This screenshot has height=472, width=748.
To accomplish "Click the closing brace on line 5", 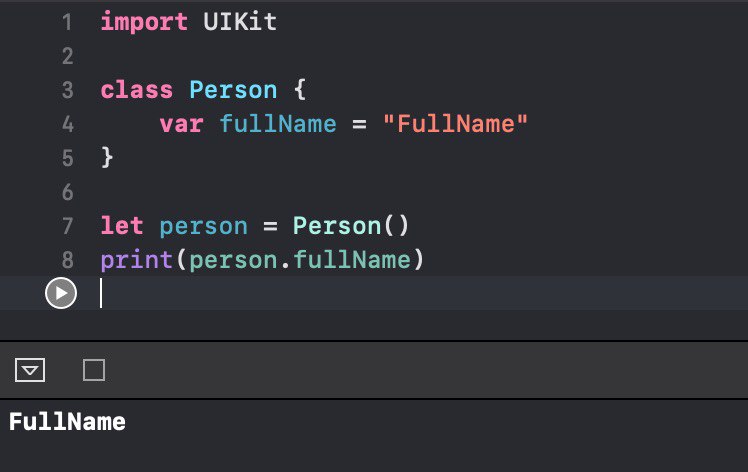I will click(x=107, y=158).
